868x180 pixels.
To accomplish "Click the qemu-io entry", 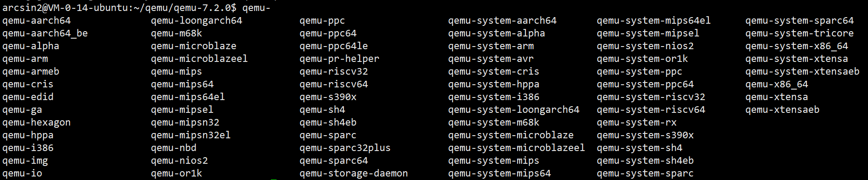I will click(x=22, y=173).
